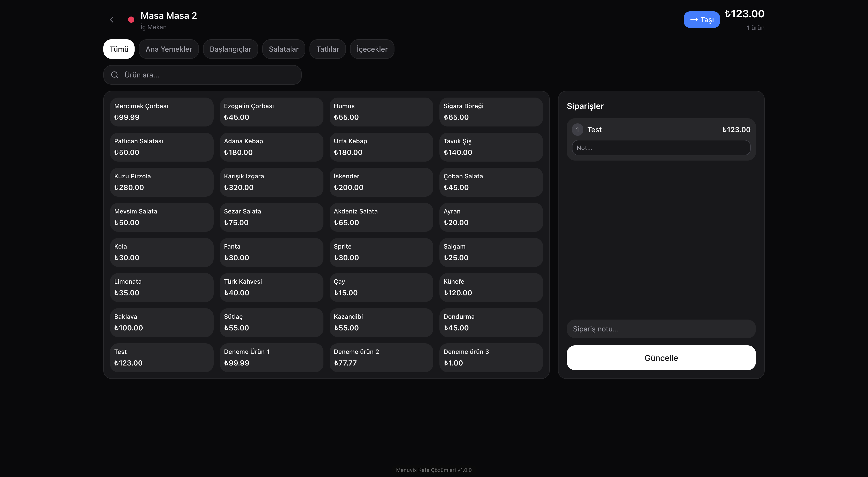Open the Başlangıçlar category

pyautogui.click(x=230, y=49)
